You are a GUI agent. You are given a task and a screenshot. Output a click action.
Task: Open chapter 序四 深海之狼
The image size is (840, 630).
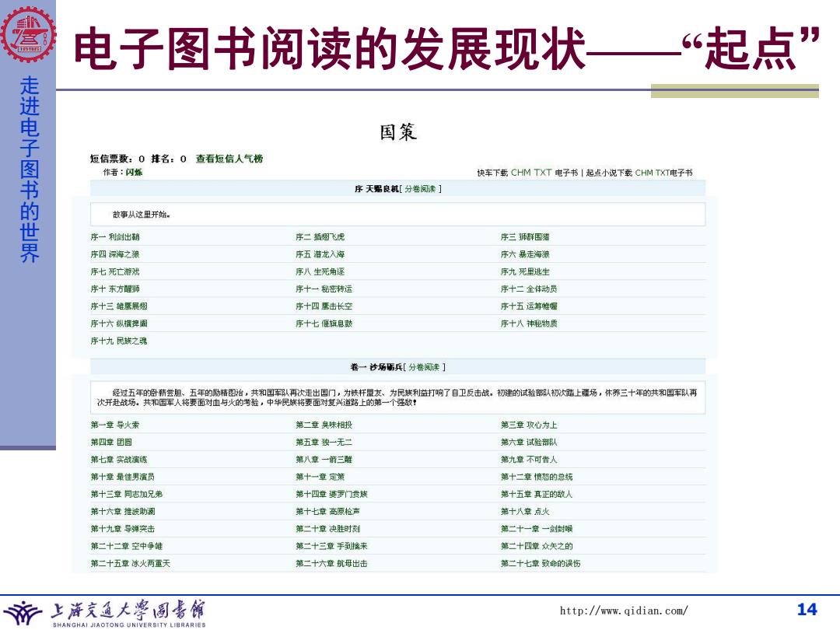pos(114,254)
